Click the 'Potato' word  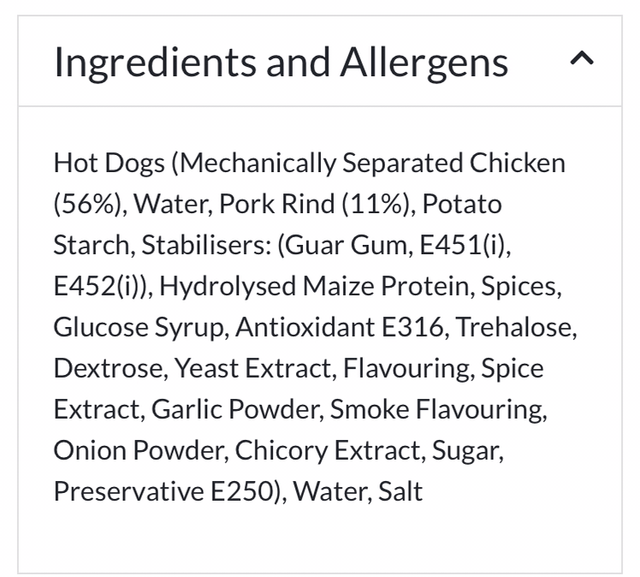(462, 204)
